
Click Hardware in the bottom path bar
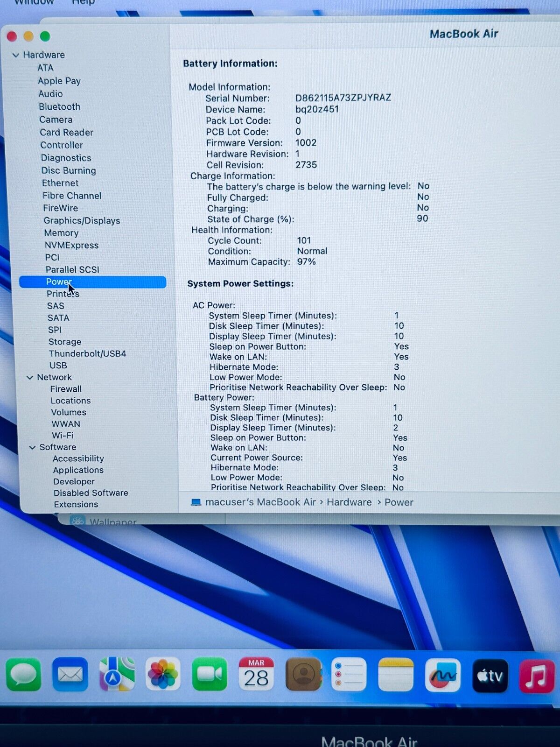point(349,502)
